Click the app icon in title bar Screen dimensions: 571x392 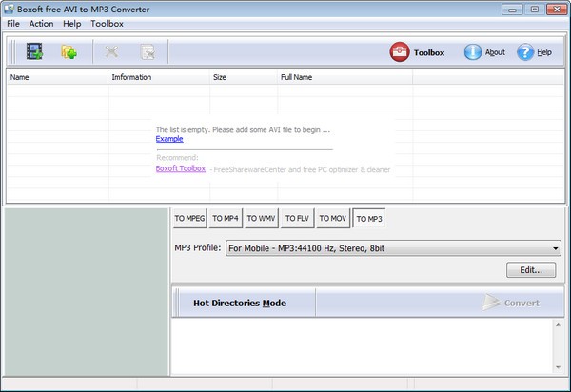coord(9,9)
